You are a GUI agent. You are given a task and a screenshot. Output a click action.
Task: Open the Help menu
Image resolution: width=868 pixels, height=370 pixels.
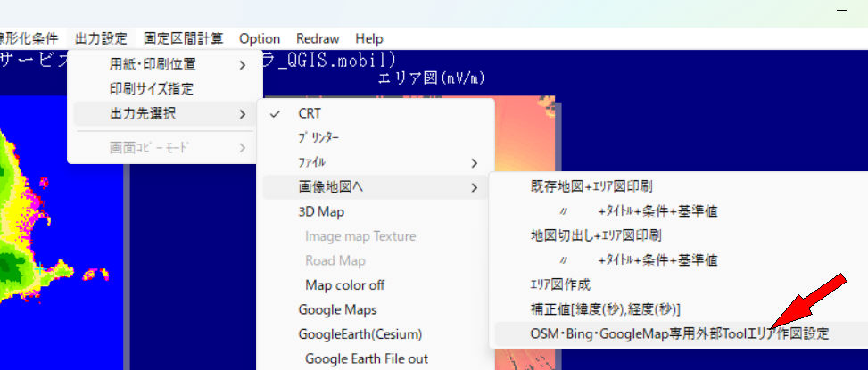pyautogui.click(x=368, y=38)
